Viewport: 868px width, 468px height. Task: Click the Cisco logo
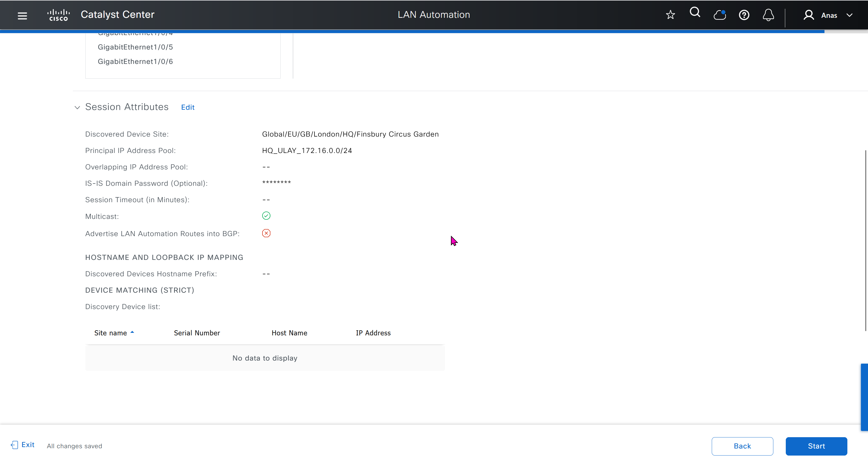(x=58, y=15)
